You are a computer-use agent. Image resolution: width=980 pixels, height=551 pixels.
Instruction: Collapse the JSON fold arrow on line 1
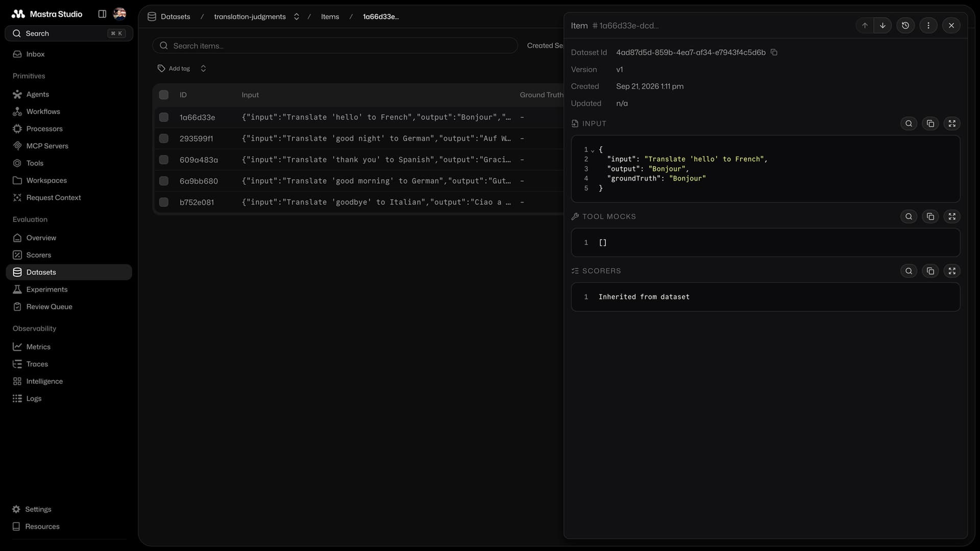tap(593, 151)
